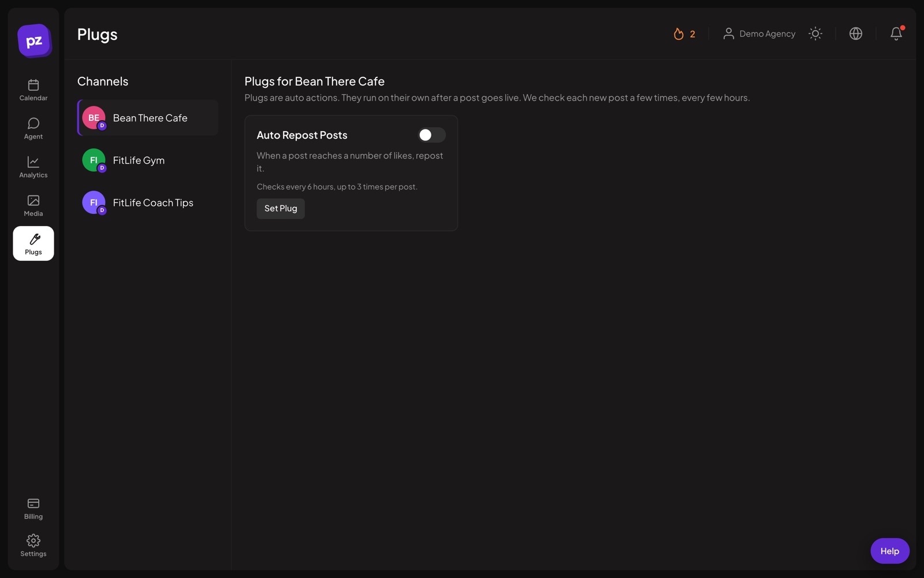Click the Auto Repost Posts title
The image size is (924, 578).
(x=302, y=135)
